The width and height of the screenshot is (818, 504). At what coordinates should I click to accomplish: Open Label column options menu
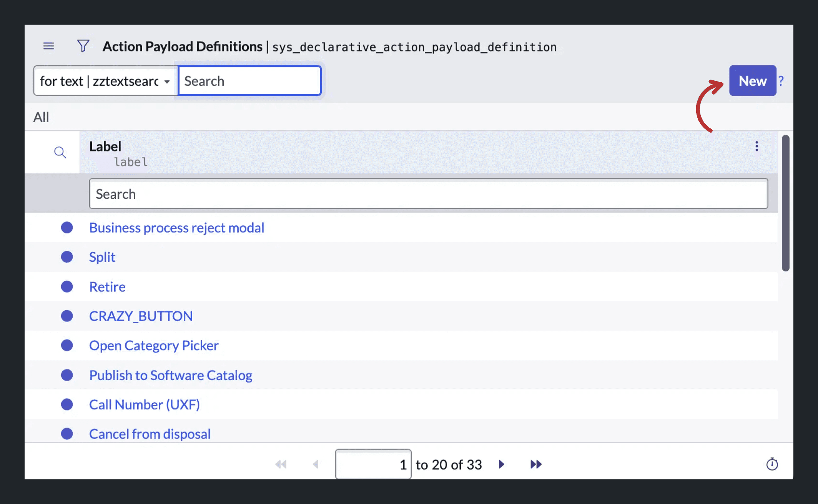tap(756, 146)
